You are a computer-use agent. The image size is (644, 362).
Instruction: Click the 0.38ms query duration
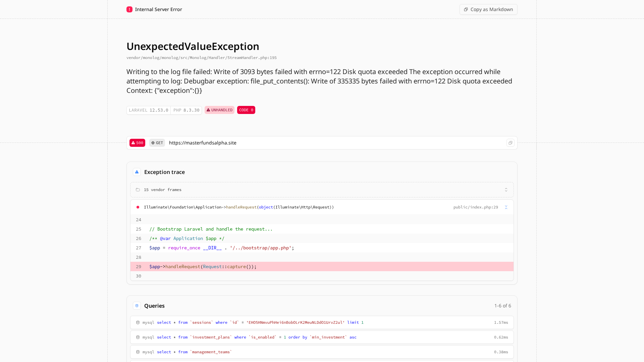coord(501,352)
